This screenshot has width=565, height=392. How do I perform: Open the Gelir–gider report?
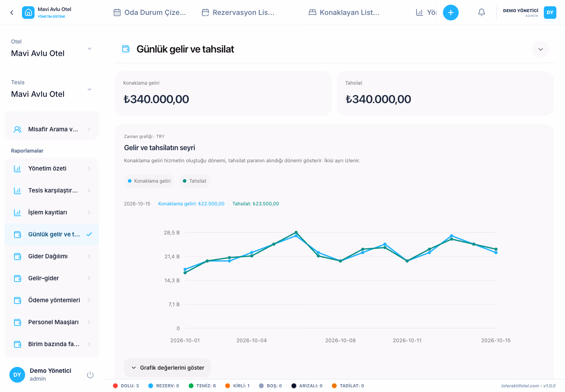pos(52,278)
